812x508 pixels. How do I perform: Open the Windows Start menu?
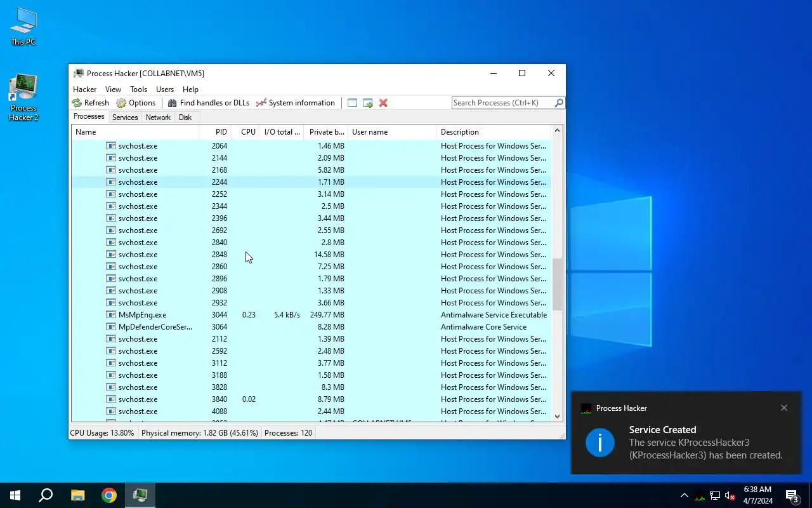pos(15,495)
